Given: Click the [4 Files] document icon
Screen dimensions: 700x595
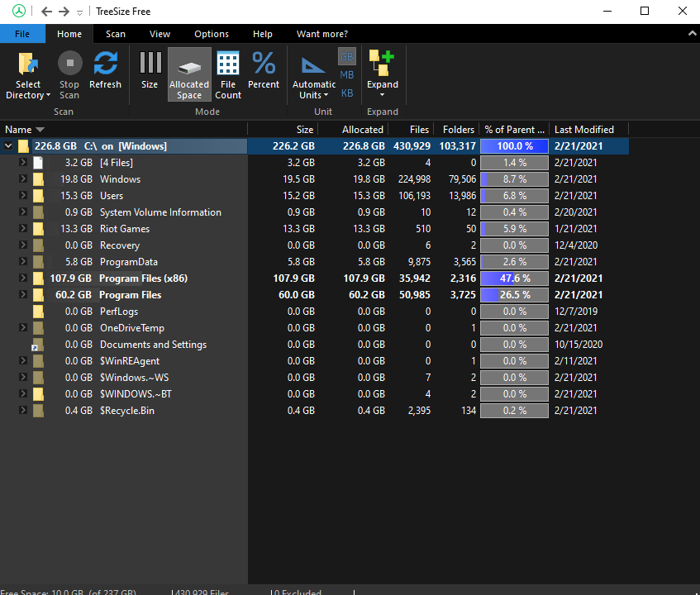Looking at the screenshot, I should tap(38, 163).
